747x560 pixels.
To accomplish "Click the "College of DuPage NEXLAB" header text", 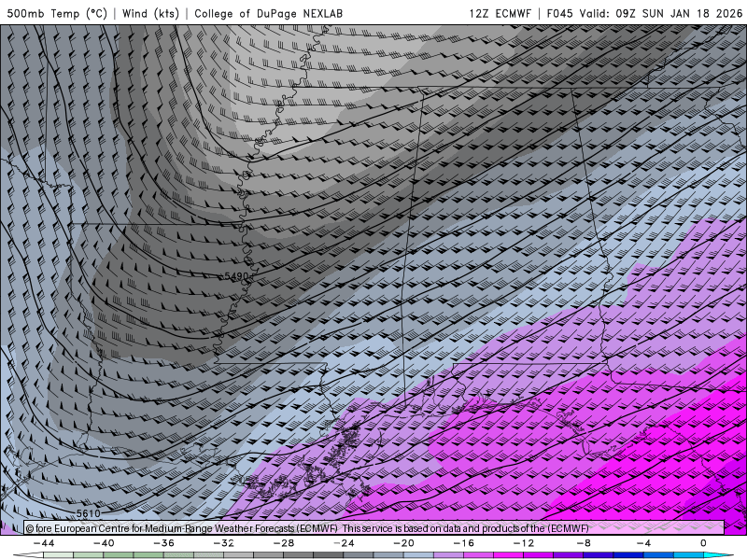I will pyautogui.click(x=268, y=13).
